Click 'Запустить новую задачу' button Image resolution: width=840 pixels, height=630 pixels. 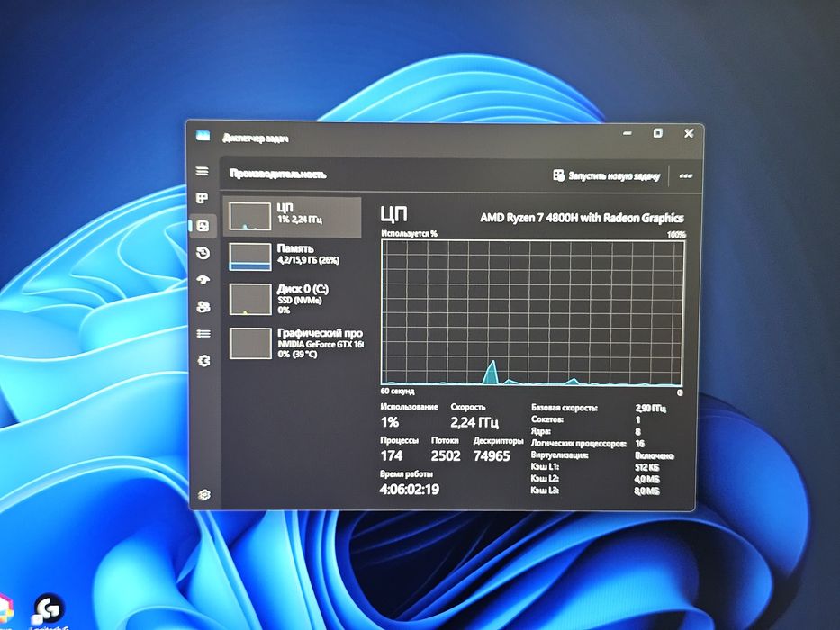pyautogui.click(x=606, y=175)
